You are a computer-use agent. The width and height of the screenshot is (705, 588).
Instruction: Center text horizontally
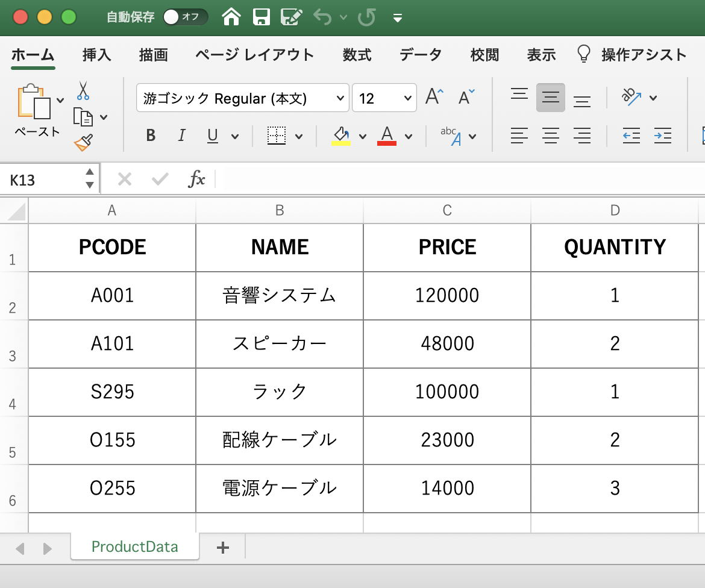click(550, 136)
